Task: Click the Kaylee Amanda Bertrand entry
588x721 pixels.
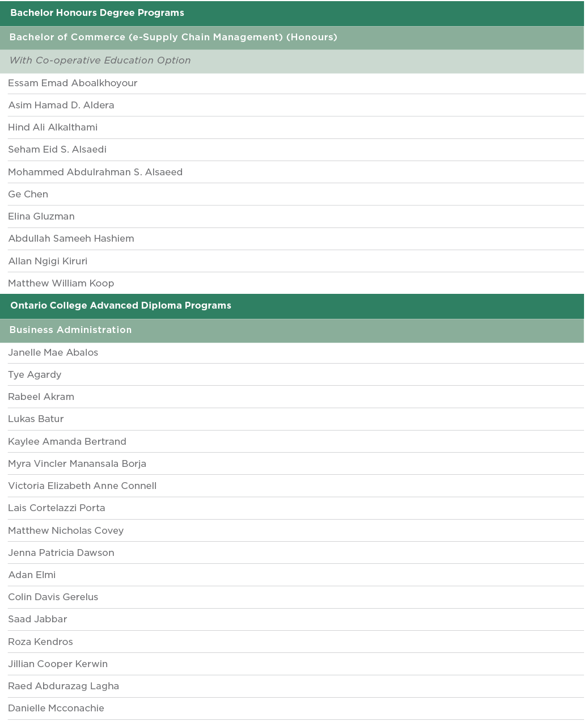Action: [x=67, y=442]
